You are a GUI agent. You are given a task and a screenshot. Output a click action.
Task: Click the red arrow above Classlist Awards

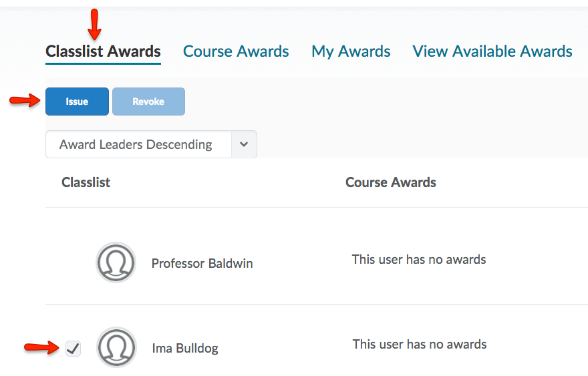[x=94, y=23]
